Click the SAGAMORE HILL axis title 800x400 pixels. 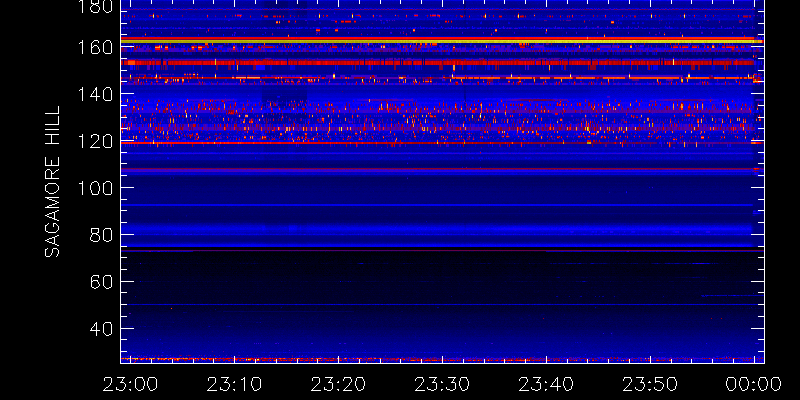[x=52, y=182]
